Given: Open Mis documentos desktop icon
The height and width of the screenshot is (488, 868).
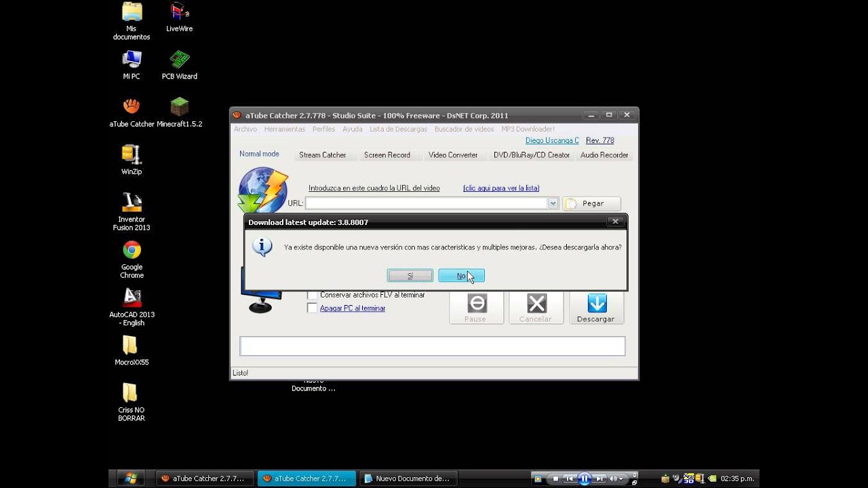Looking at the screenshot, I should [x=132, y=22].
